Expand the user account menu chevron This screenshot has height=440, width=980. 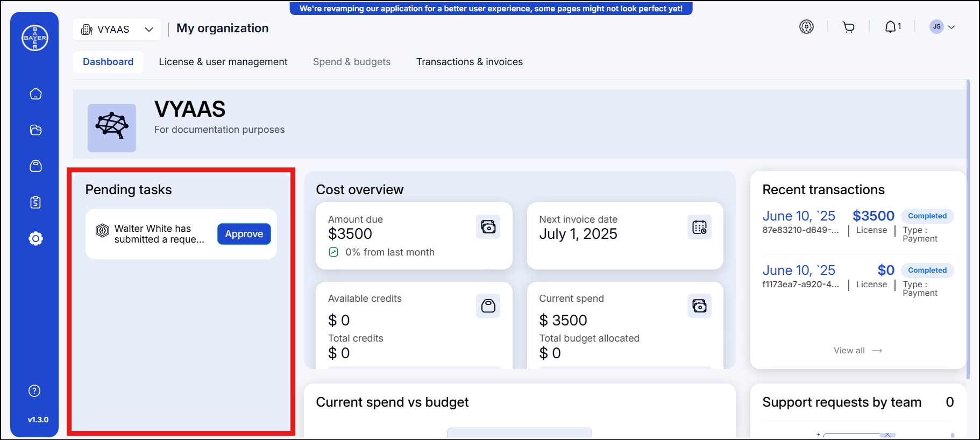tap(951, 27)
